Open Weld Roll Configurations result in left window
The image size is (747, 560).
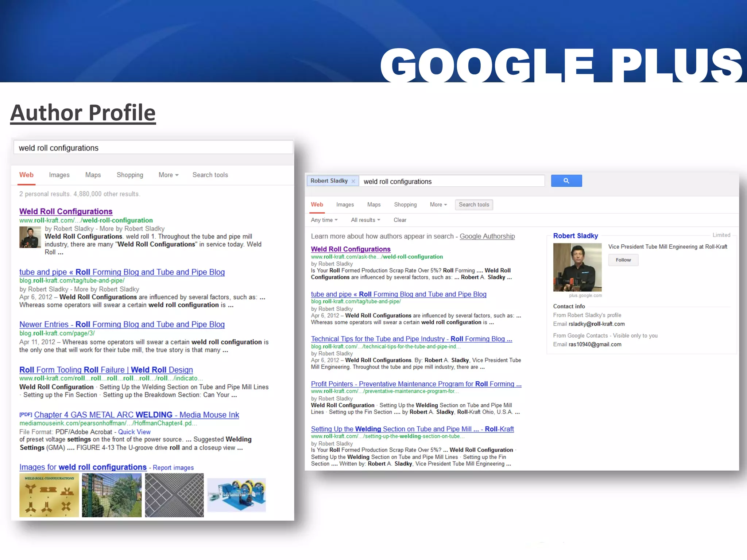[x=66, y=211]
